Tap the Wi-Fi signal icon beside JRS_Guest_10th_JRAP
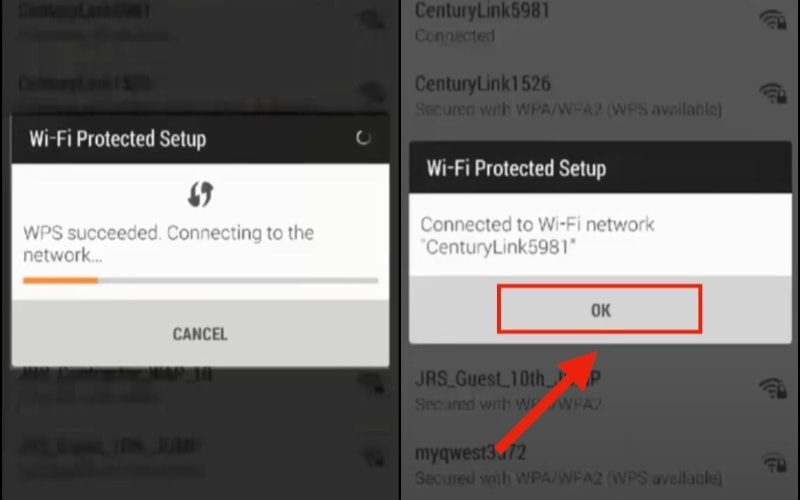Image resolution: width=800 pixels, height=500 pixels. click(x=772, y=388)
